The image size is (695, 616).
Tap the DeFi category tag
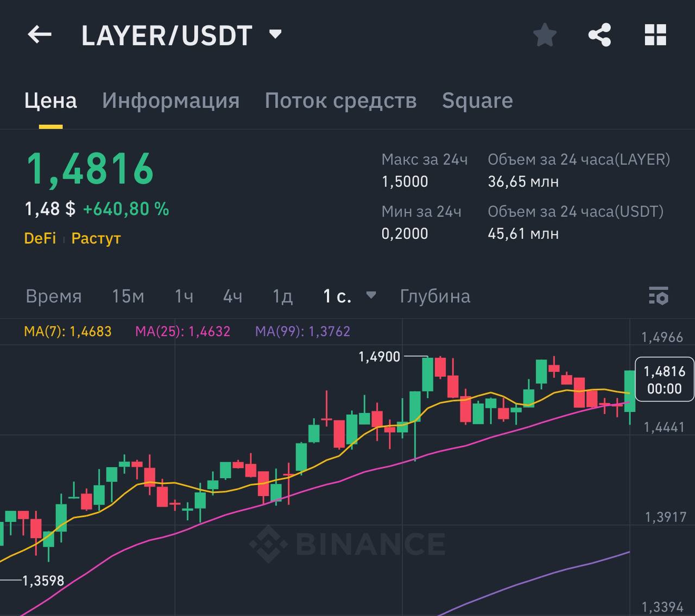coord(40,238)
